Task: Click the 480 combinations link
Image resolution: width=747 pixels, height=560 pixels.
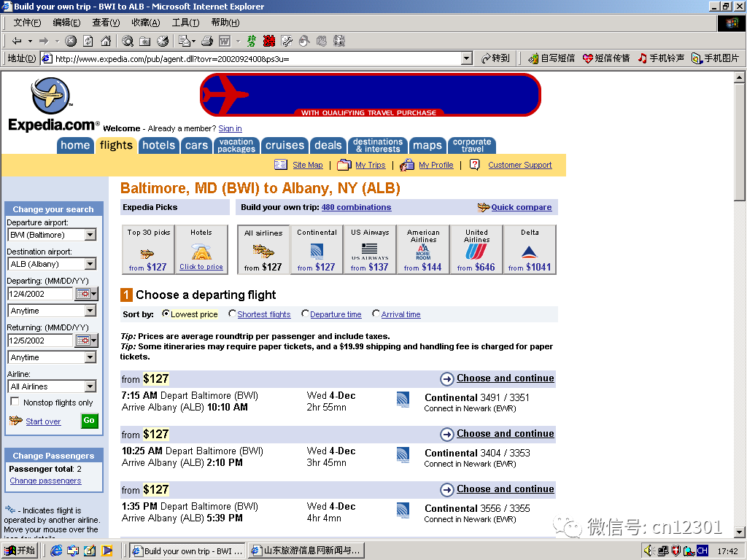Action: tap(356, 207)
